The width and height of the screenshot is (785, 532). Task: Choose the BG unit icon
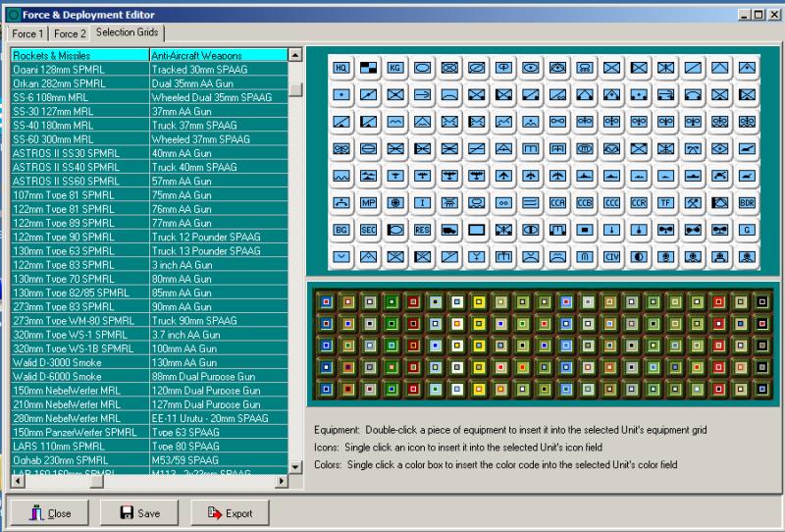[340, 230]
